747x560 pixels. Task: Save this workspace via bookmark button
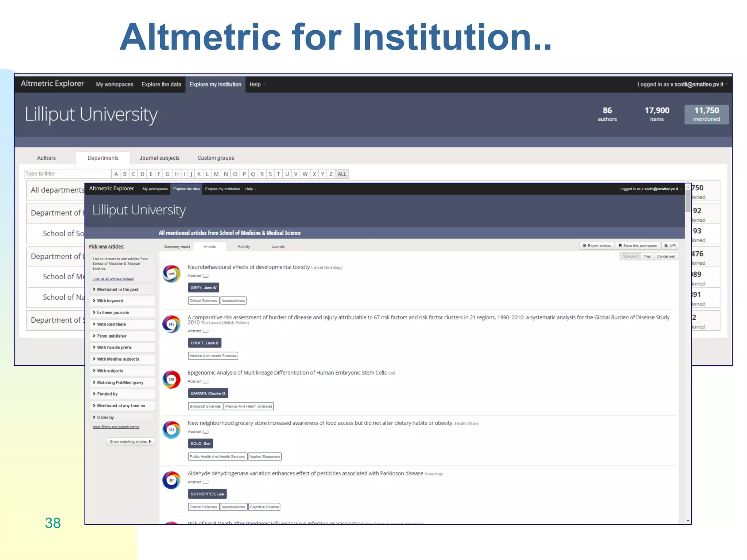638,246
